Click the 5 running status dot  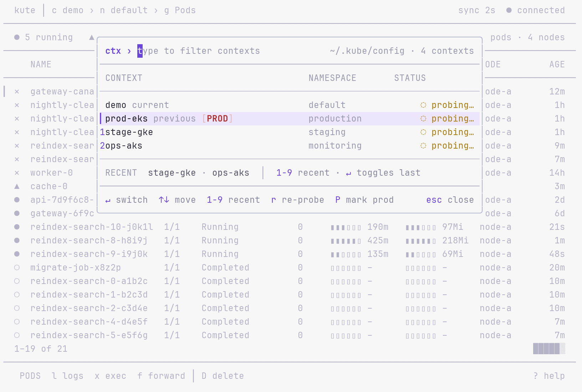coord(17,37)
